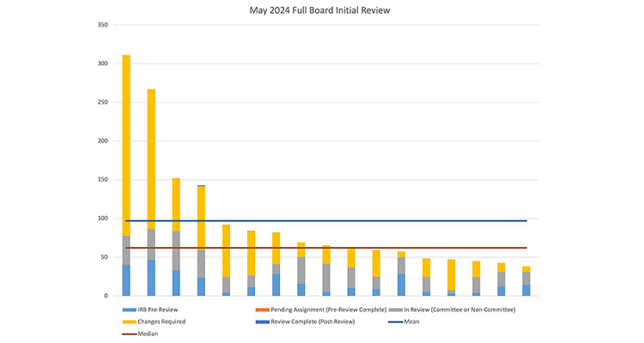644x343 pixels.
Task: Click the IRB Pre-Review legend swatch
Action: 130,310
